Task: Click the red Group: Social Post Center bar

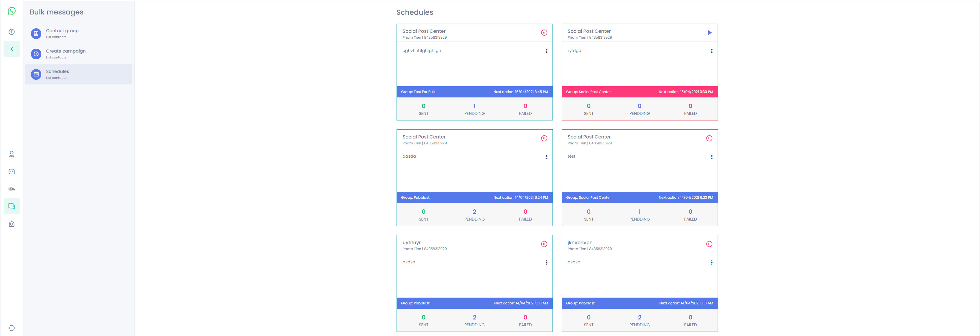Action: [639, 92]
